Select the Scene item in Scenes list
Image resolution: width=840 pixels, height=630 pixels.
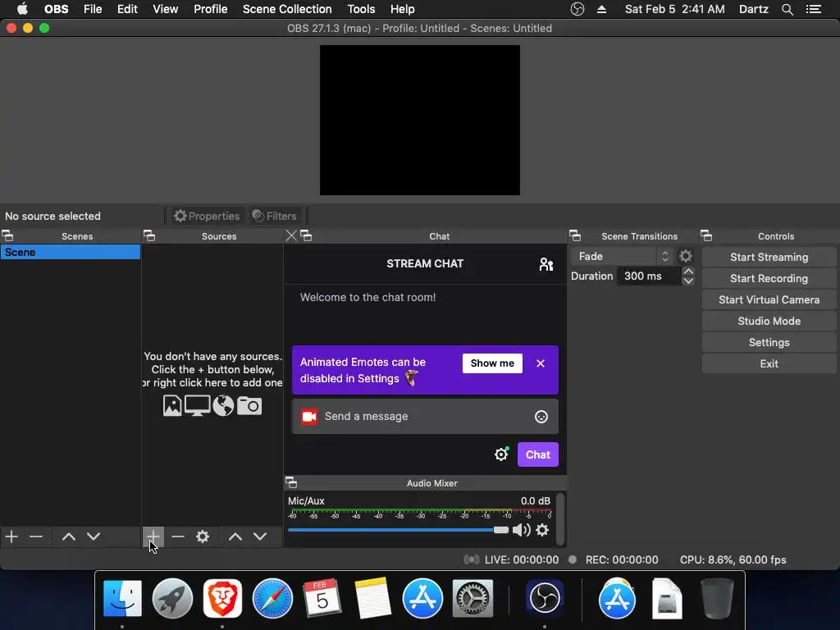pyautogui.click(x=71, y=253)
